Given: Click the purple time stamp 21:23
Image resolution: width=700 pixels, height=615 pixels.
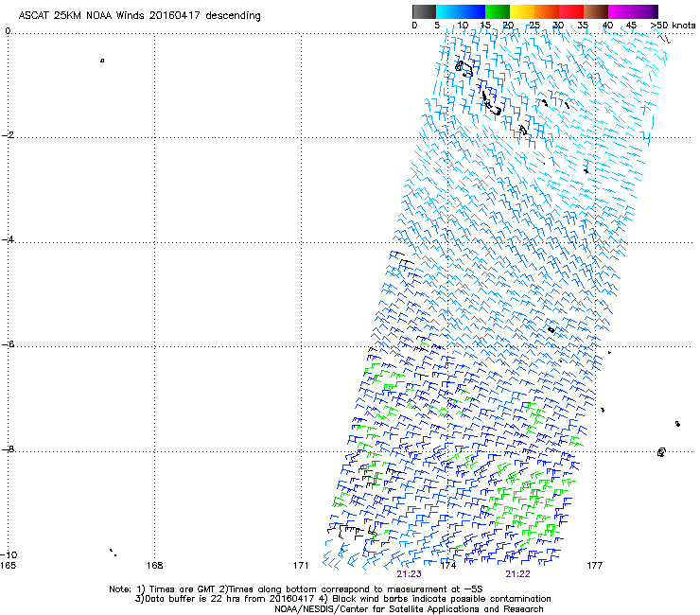Looking at the screenshot, I should [x=409, y=574].
